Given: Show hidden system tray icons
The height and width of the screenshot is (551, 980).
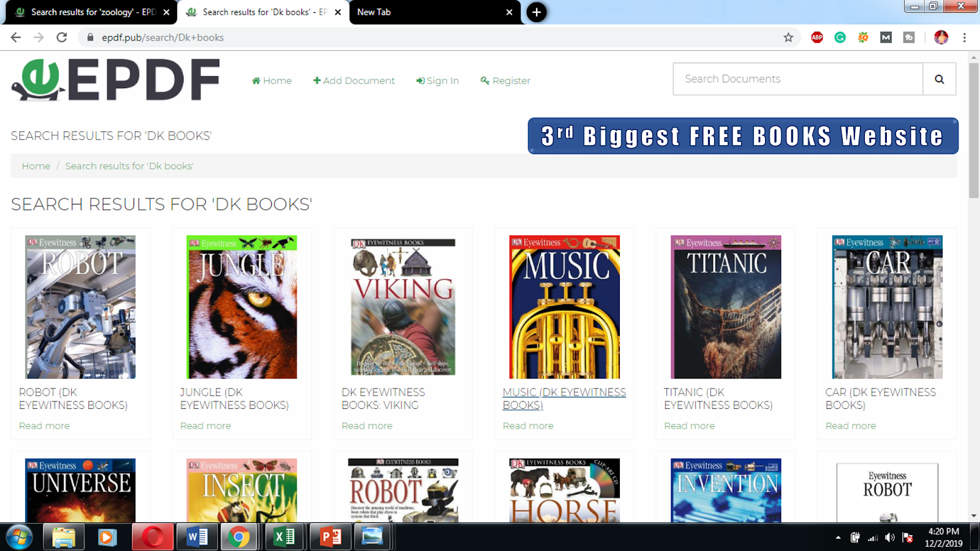Looking at the screenshot, I should (838, 538).
